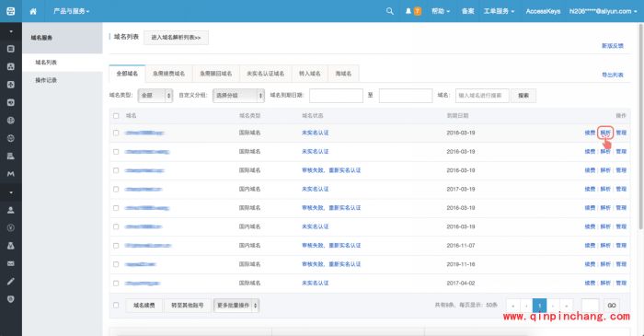Click the last-page » pagination arrow
Viewport: 644px width, 336px height.
tap(566, 306)
